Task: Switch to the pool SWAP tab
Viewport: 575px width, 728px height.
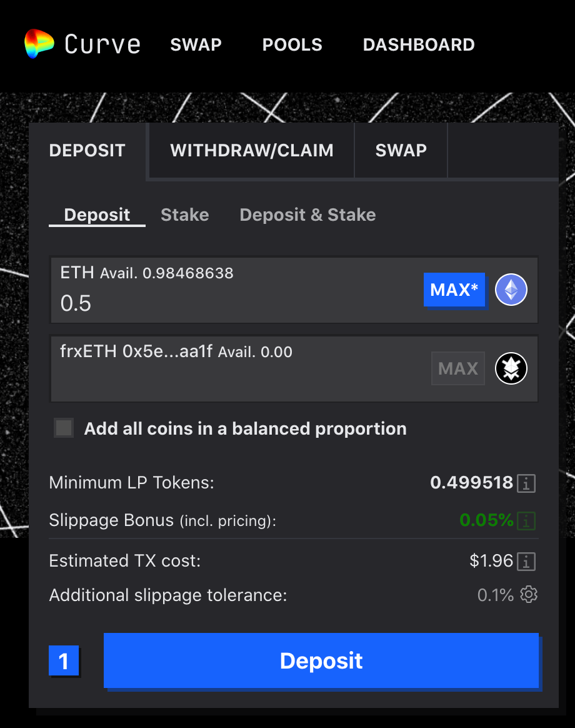Action: [x=401, y=150]
